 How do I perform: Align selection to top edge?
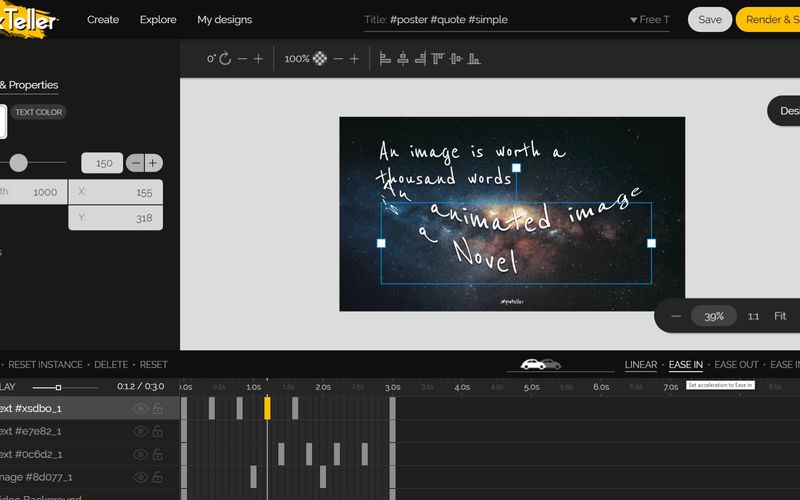point(438,59)
